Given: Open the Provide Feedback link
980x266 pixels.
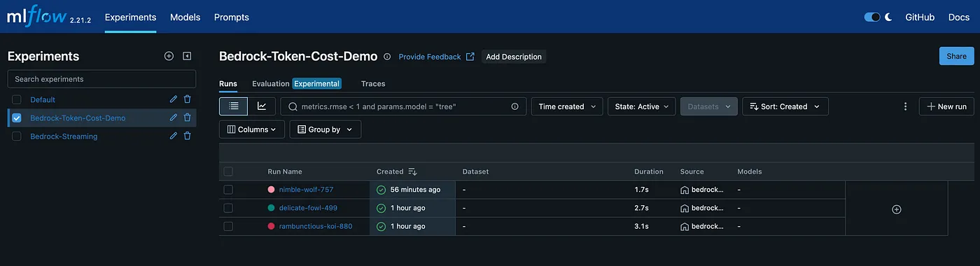Looking at the screenshot, I should [x=436, y=57].
